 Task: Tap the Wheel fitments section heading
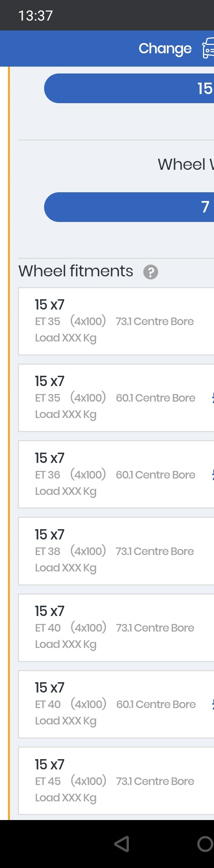(76, 271)
